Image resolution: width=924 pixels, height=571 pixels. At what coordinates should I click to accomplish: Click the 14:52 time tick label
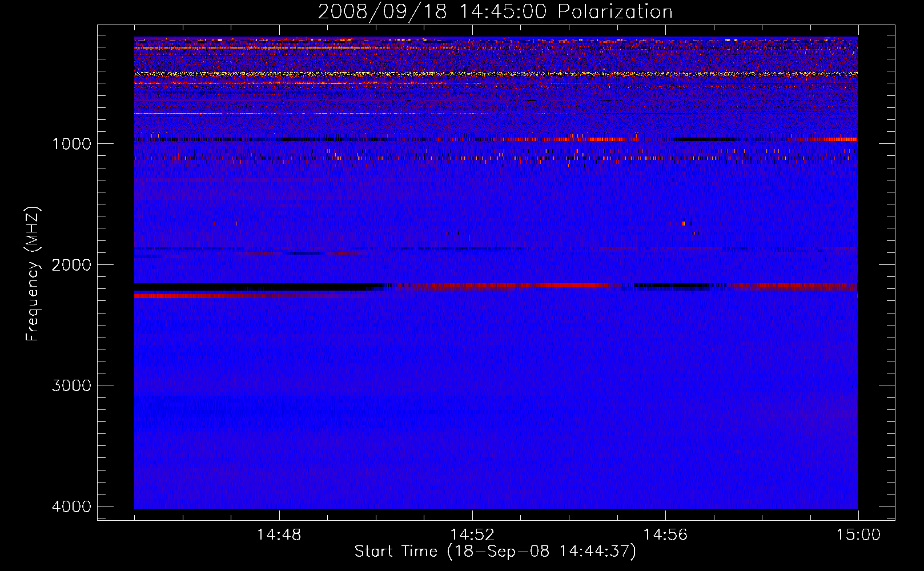472,535
